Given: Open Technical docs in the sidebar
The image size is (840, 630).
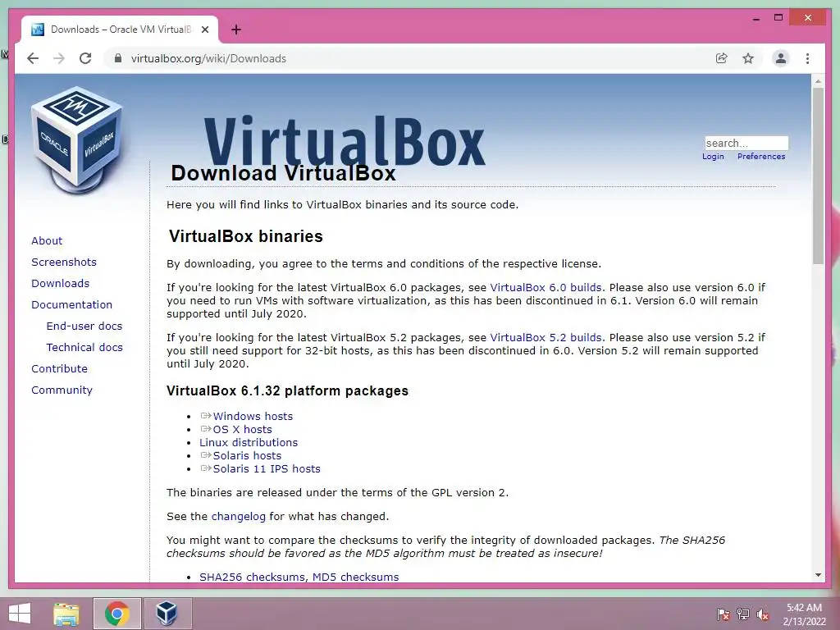Looking at the screenshot, I should click(x=84, y=348).
